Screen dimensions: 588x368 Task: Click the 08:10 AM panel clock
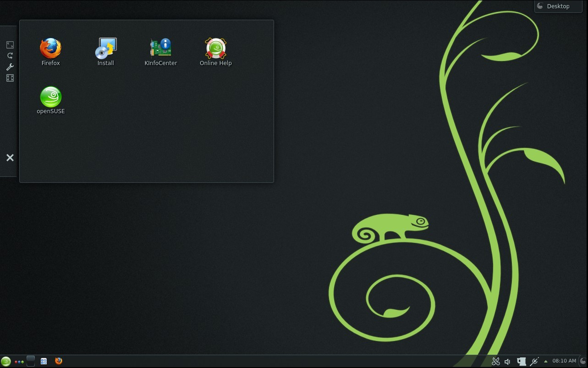(x=564, y=361)
